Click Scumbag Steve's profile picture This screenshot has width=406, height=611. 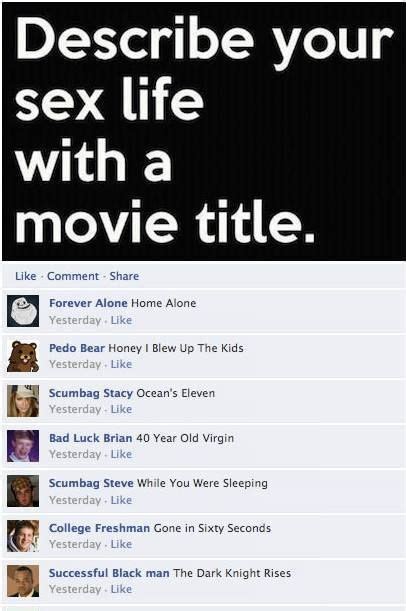pyautogui.click(x=23, y=491)
